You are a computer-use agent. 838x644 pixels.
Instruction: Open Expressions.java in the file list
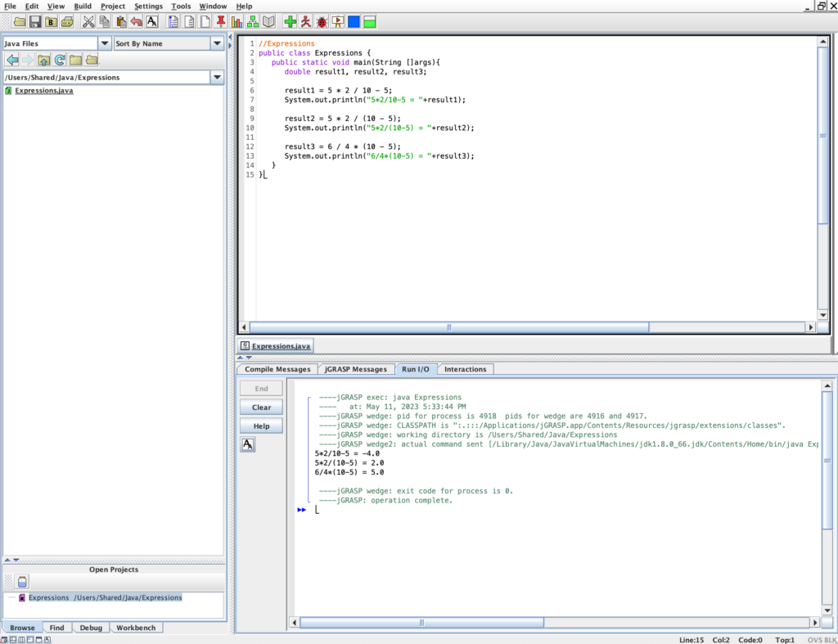tap(44, 90)
